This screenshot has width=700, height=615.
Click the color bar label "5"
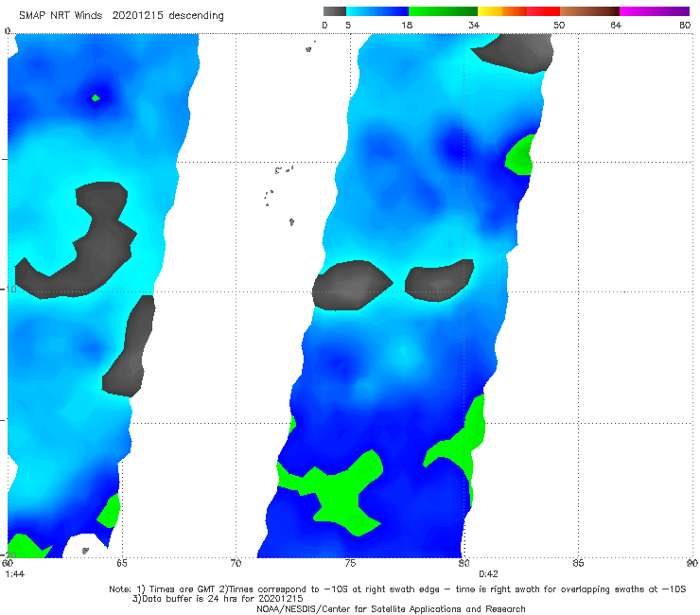coord(348,26)
